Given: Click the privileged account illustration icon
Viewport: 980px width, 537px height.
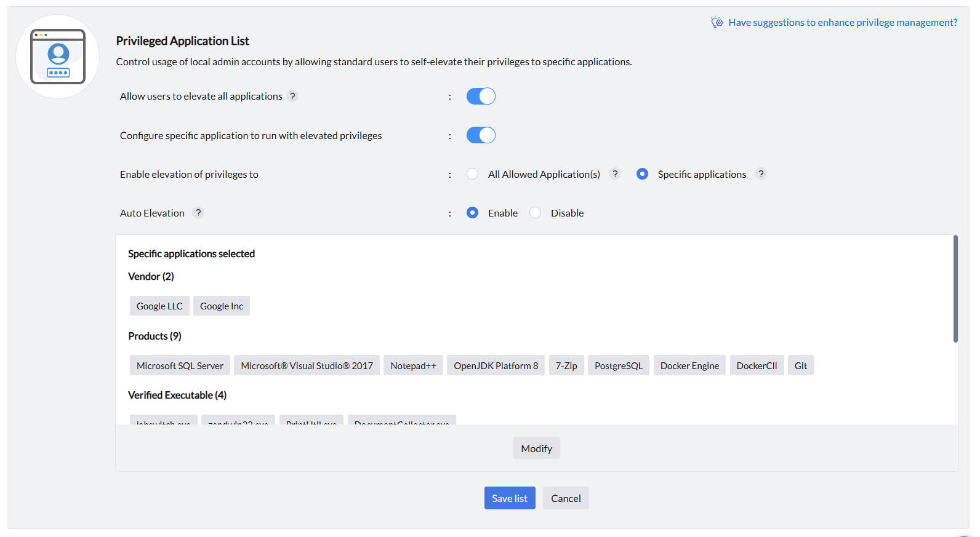Looking at the screenshot, I should pos(58,57).
